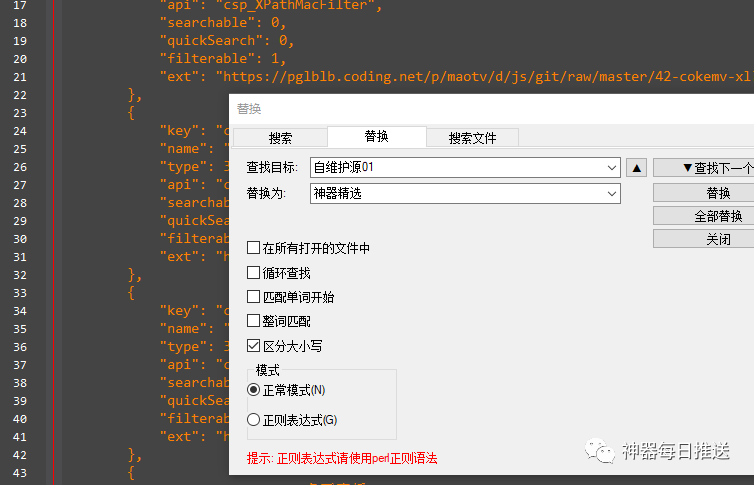Select the 正常模式(N) radio button
Screen dimensions: 754x485
click(253, 390)
